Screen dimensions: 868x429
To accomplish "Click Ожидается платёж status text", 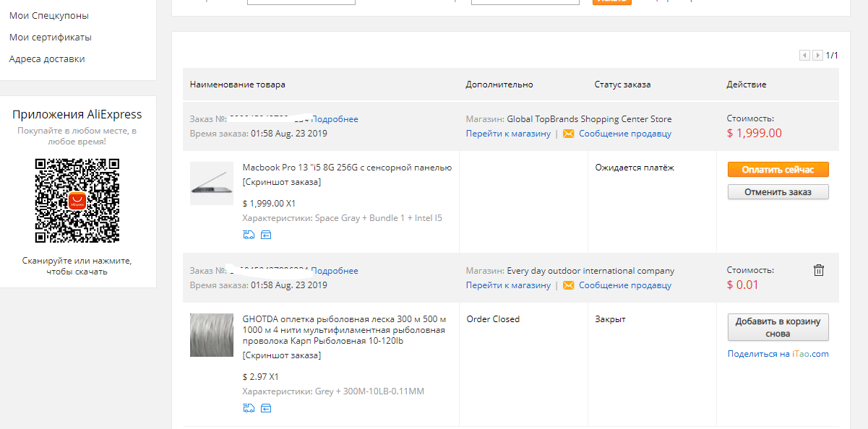I will coord(635,168).
